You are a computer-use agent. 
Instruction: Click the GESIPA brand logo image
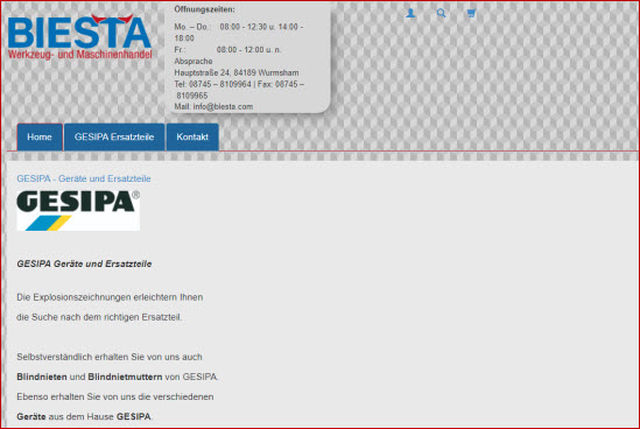coord(78,211)
